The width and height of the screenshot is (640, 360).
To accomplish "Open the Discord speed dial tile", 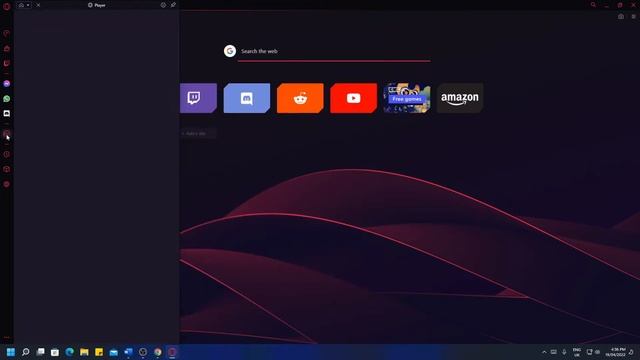I will [247, 98].
